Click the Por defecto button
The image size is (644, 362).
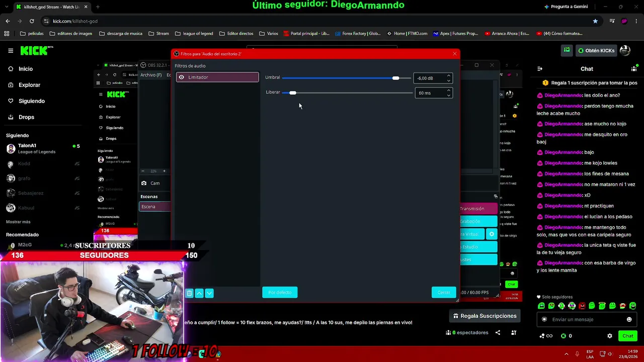[280, 293]
